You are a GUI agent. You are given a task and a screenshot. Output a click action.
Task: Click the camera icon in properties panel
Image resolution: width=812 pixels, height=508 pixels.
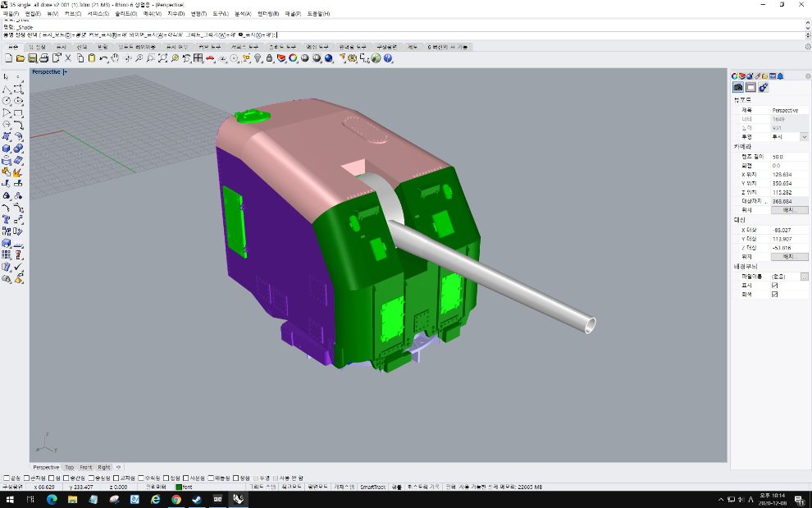[738, 87]
